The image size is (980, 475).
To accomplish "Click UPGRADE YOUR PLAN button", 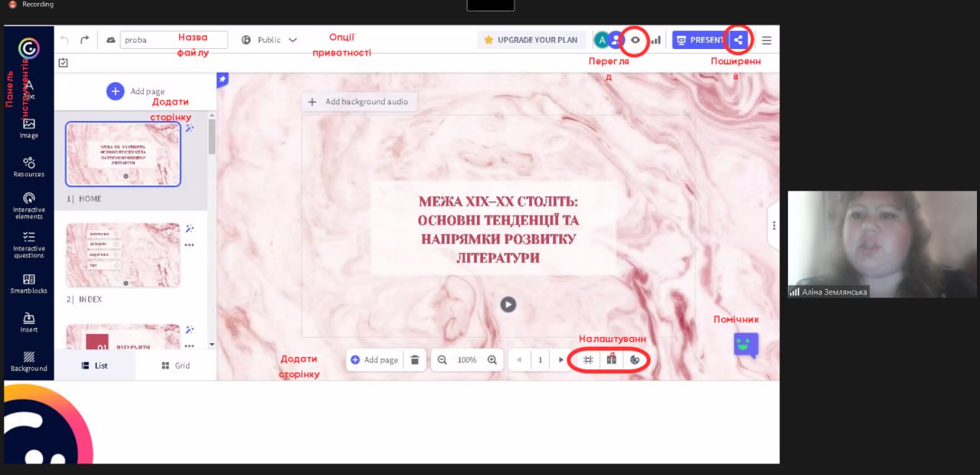I will (x=531, y=40).
